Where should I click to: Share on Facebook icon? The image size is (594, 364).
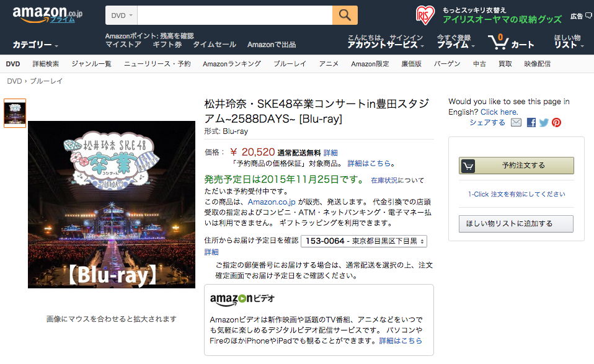click(531, 122)
